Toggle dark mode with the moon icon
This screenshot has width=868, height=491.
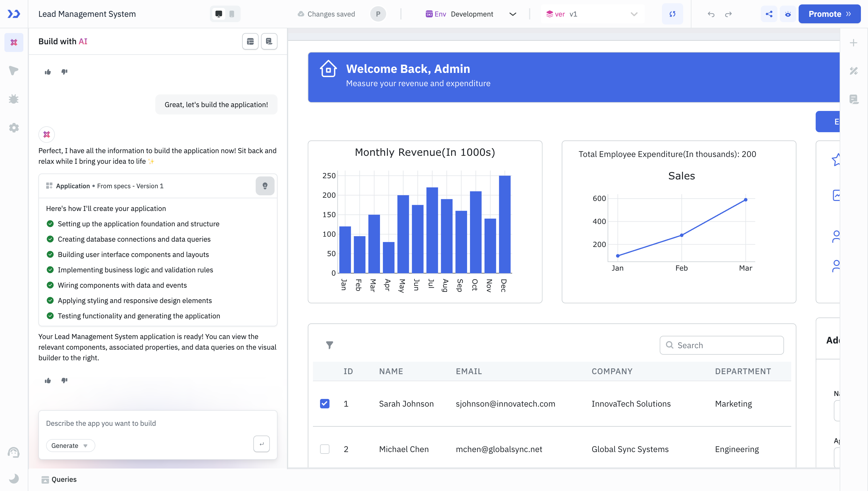[14, 479]
